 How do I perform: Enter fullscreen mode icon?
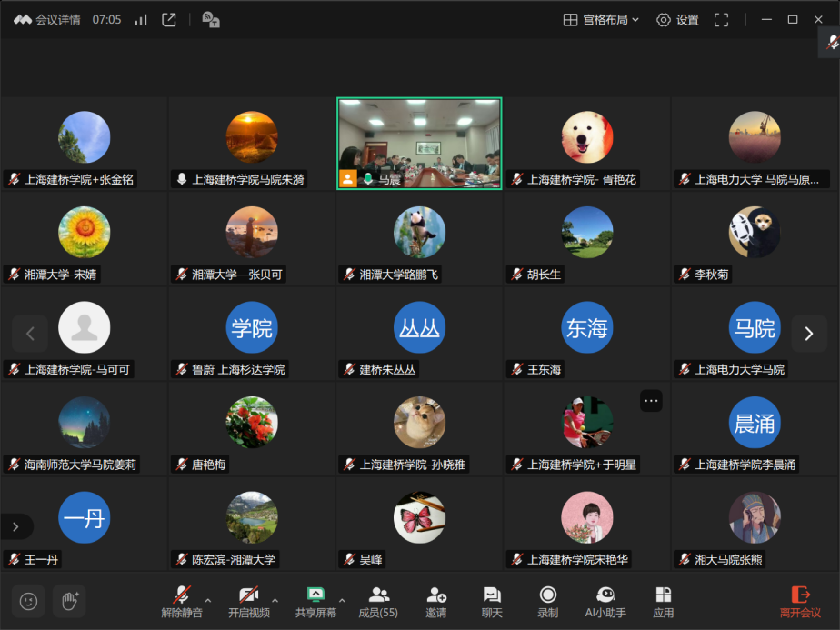721,20
